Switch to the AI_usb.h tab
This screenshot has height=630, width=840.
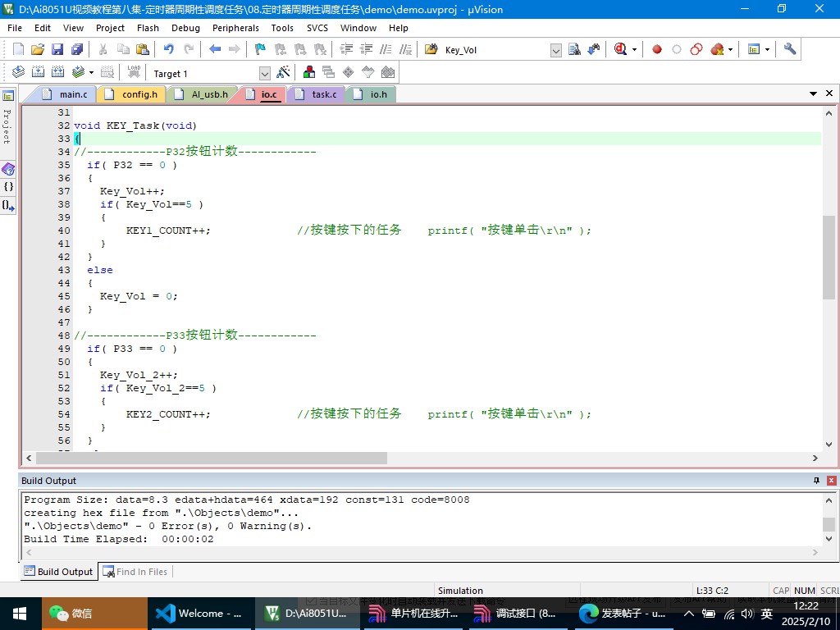click(x=203, y=94)
